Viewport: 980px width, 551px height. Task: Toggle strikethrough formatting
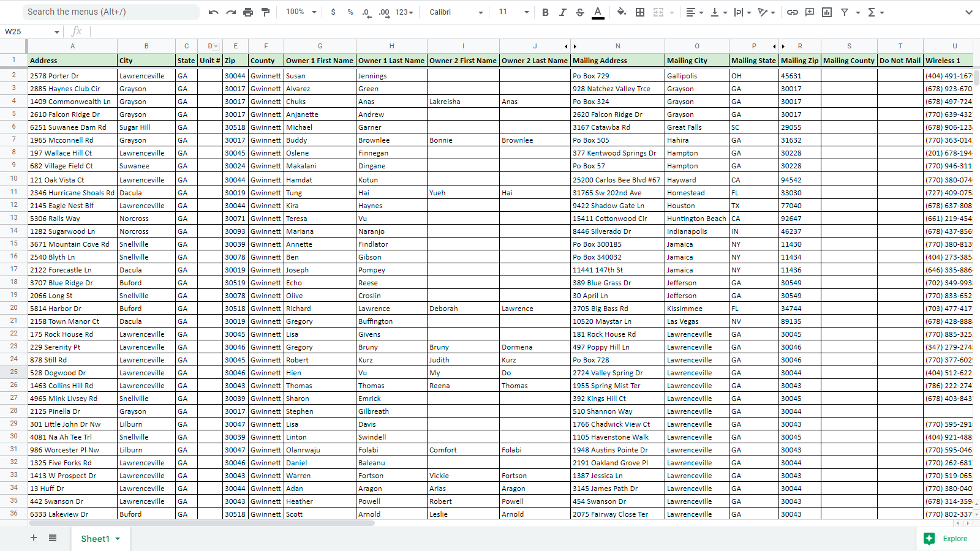[580, 12]
